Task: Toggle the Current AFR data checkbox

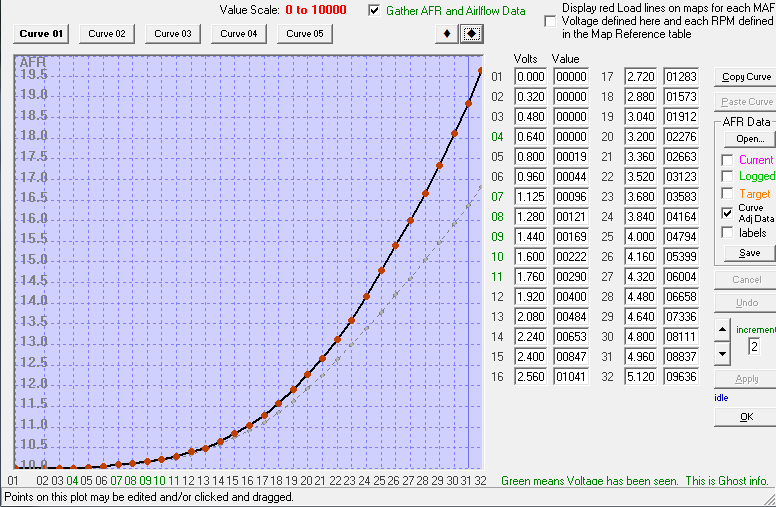Action: click(727, 160)
